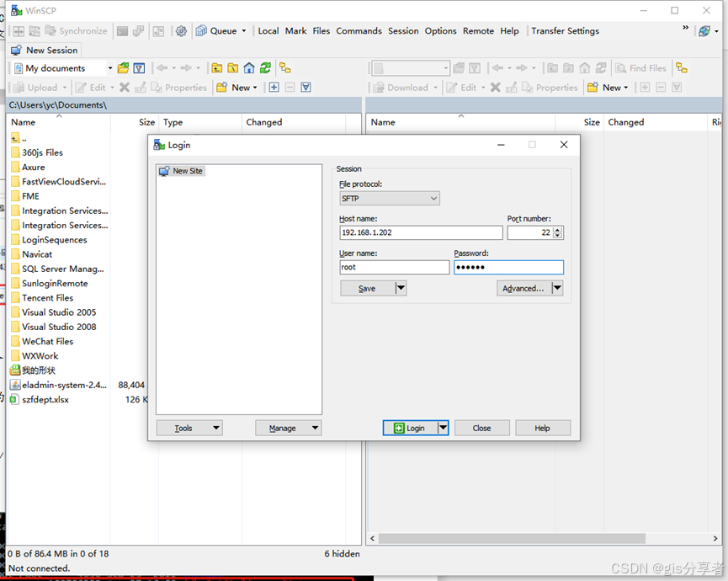
Task: Select the FME folder
Action: click(x=30, y=196)
